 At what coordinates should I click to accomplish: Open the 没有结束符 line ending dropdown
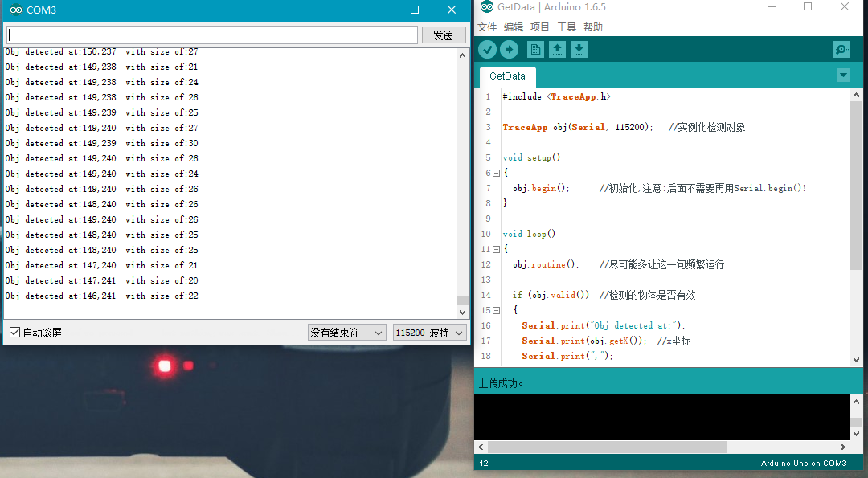tap(347, 333)
